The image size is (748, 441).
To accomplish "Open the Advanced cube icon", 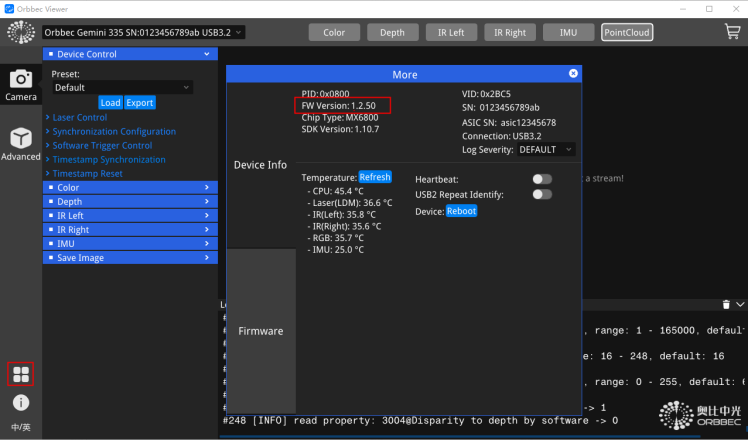I will tap(20, 140).
